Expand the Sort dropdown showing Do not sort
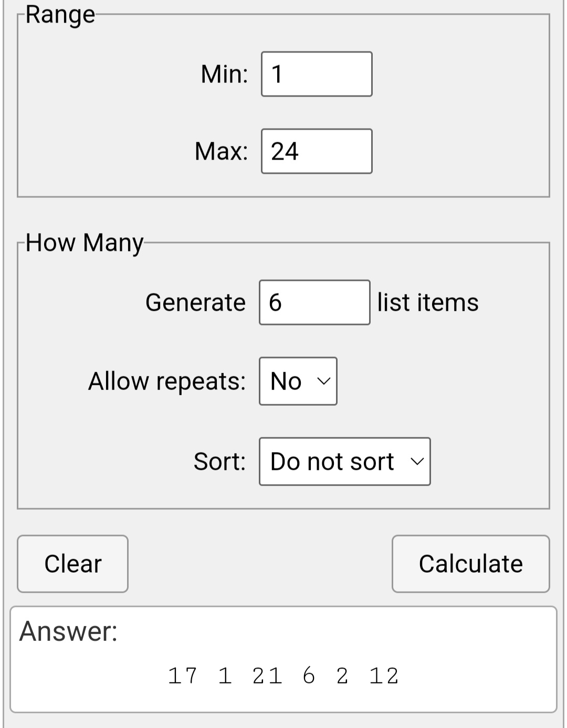Screen dimensions: 567x728 344,461
